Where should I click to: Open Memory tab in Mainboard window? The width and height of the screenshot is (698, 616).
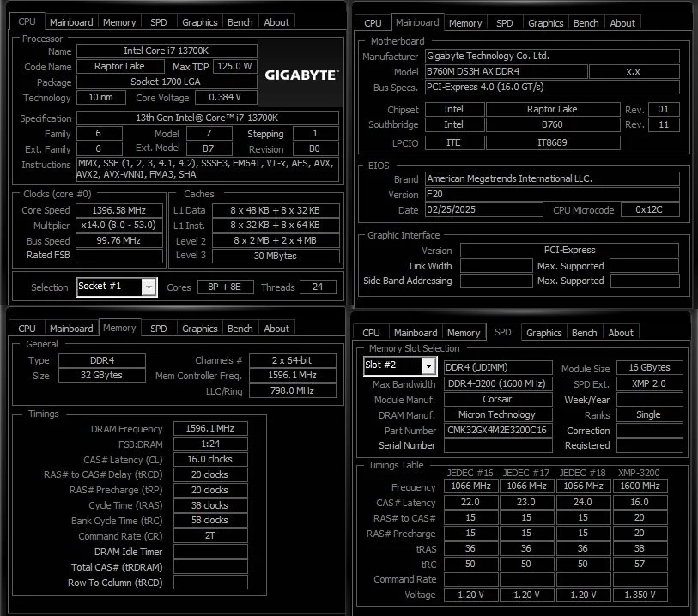pyautogui.click(x=465, y=23)
